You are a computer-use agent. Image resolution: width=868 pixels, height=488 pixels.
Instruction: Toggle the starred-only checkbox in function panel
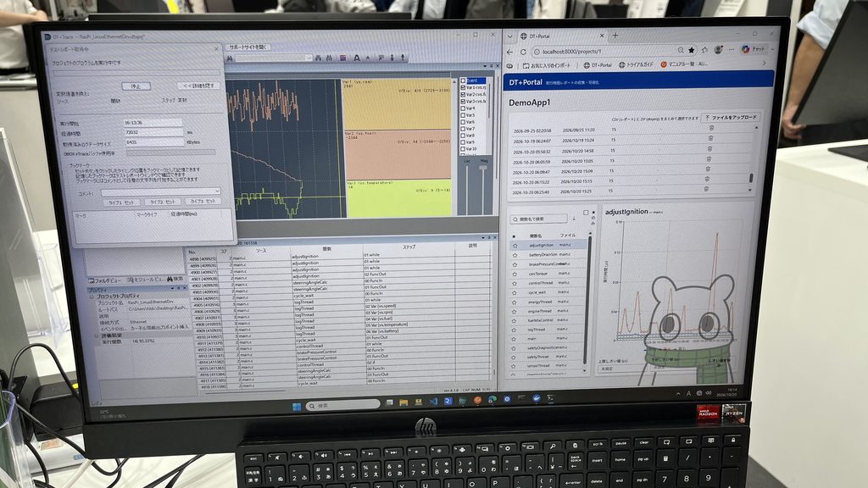[x=586, y=213]
